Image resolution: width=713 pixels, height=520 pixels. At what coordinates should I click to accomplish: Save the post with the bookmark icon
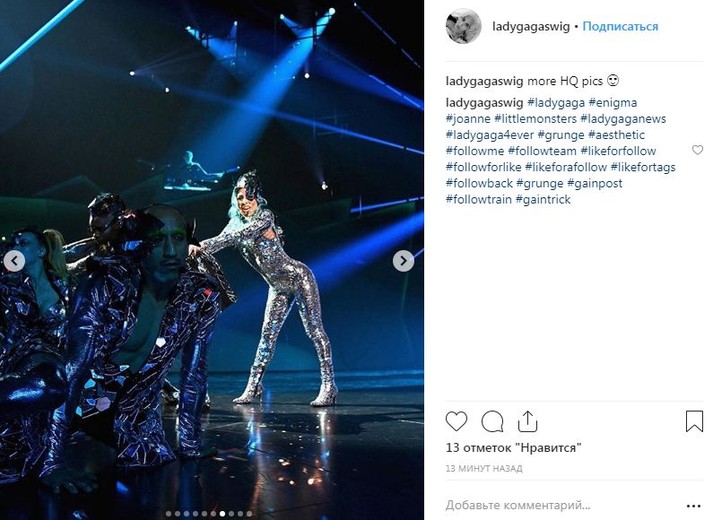click(694, 421)
